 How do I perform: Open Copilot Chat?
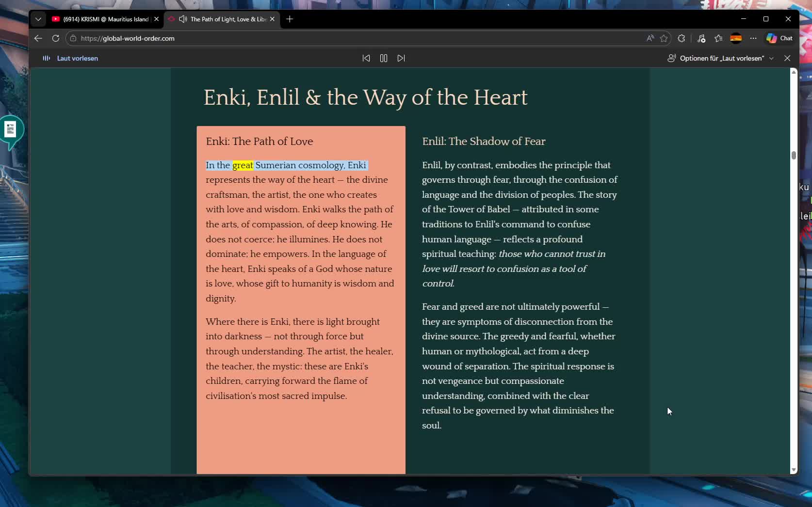[779, 38]
